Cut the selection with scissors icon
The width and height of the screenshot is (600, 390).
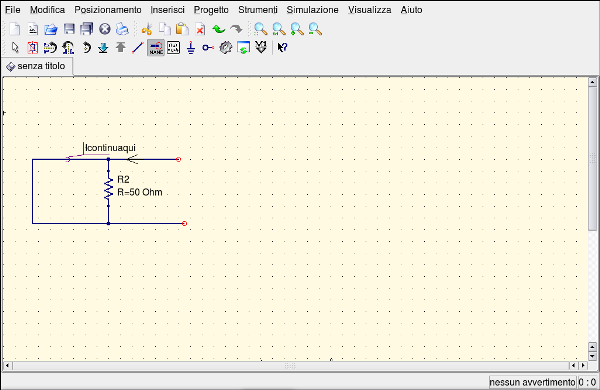tap(147, 29)
